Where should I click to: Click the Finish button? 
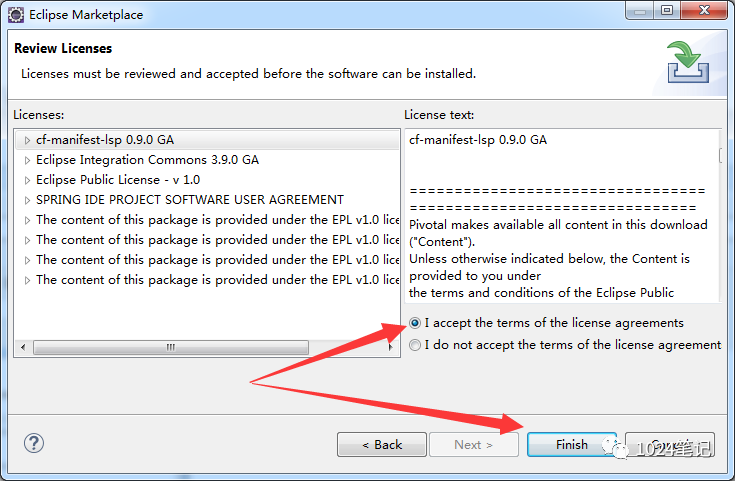click(x=572, y=445)
